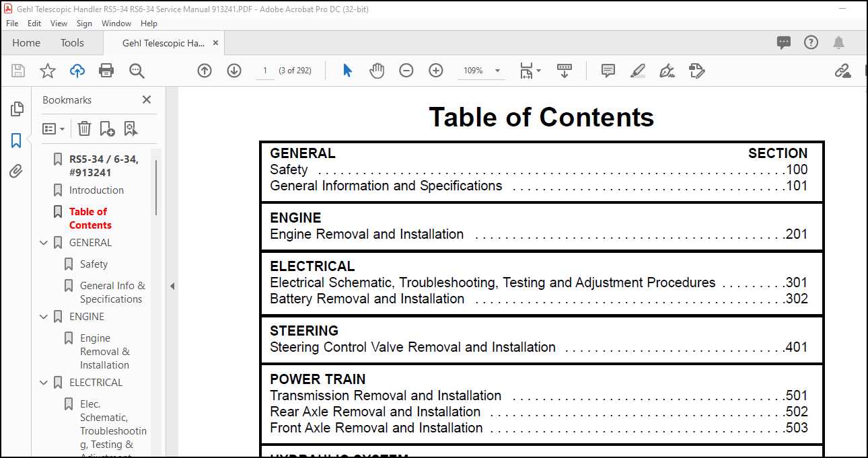
Task: View notifications bell
Action: point(838,42)
